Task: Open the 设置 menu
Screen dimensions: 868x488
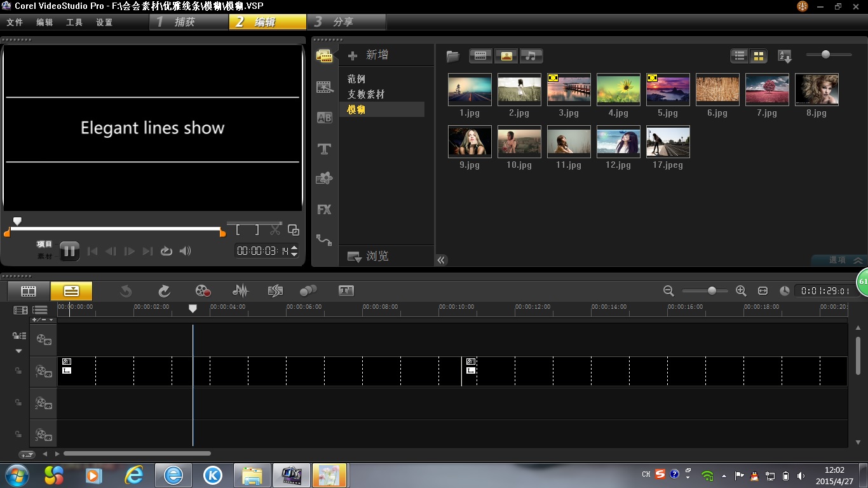Action: [x=104, y=22]
